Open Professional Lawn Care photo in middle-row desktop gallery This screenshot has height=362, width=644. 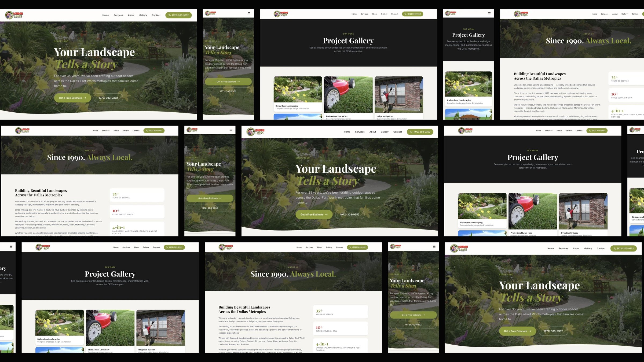[x=533, y=211]
